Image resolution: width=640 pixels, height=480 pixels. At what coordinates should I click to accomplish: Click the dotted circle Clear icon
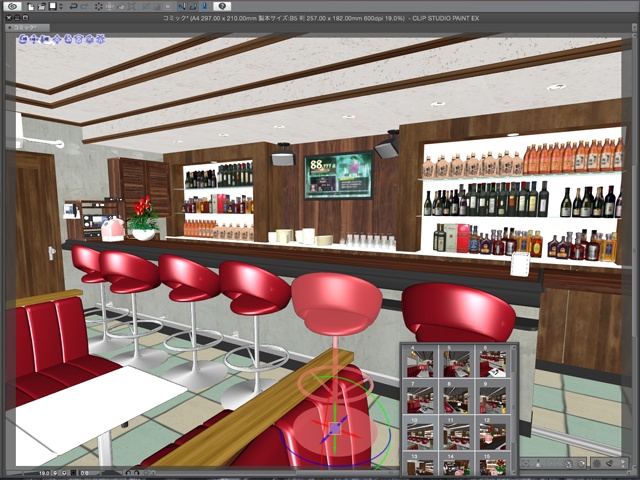point(99,7)
